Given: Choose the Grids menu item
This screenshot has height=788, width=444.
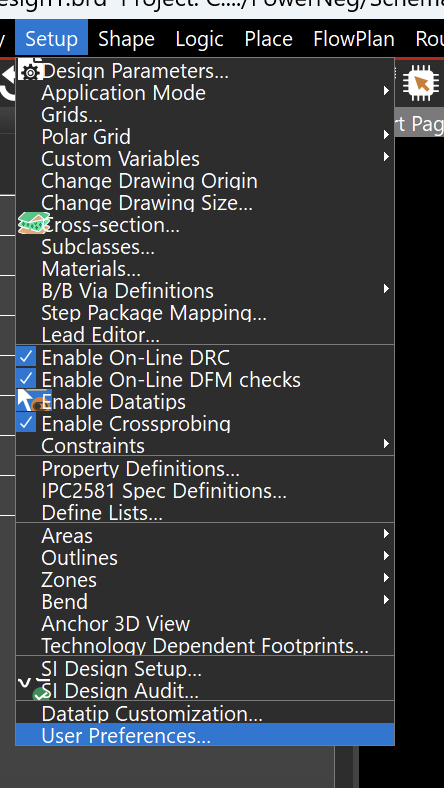Looking at the screenshot, I should [x=205, y=115].
